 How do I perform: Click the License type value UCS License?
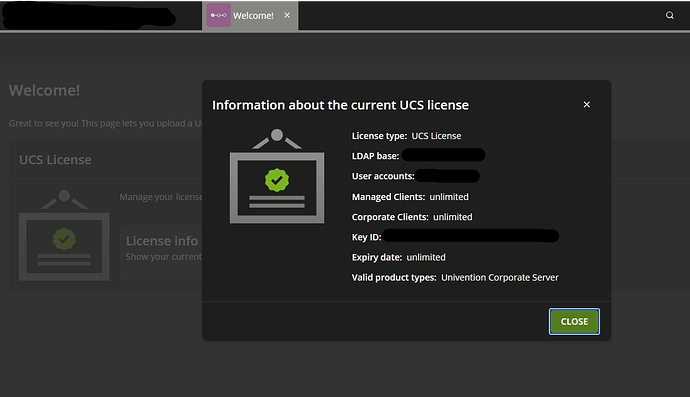click(436, 136)
